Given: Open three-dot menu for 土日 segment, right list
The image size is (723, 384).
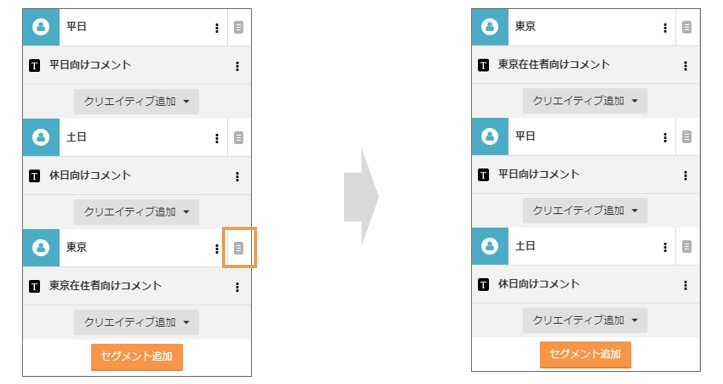Looking at the screenshot, I should coord(665,248).
